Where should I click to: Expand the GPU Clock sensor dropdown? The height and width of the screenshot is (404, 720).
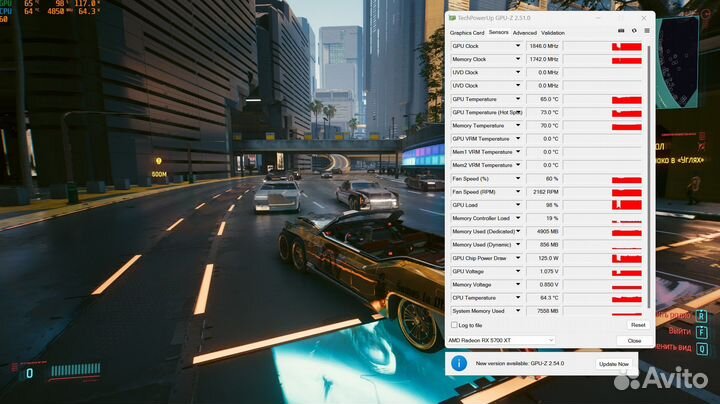tap(518, 46)
